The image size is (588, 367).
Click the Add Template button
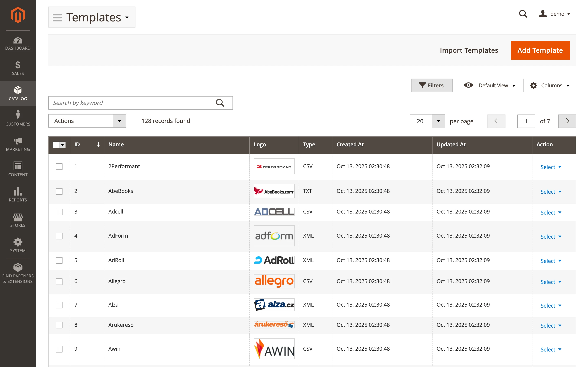pos(540,50)
